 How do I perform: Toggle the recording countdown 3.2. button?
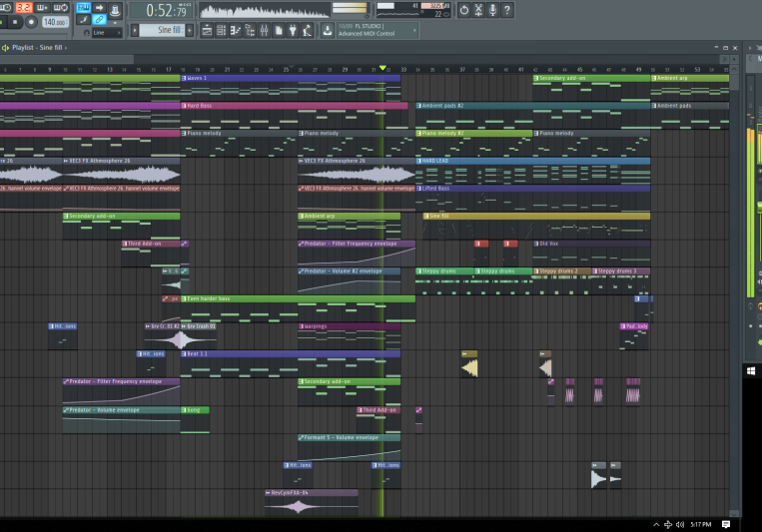(x=23, y=8)
